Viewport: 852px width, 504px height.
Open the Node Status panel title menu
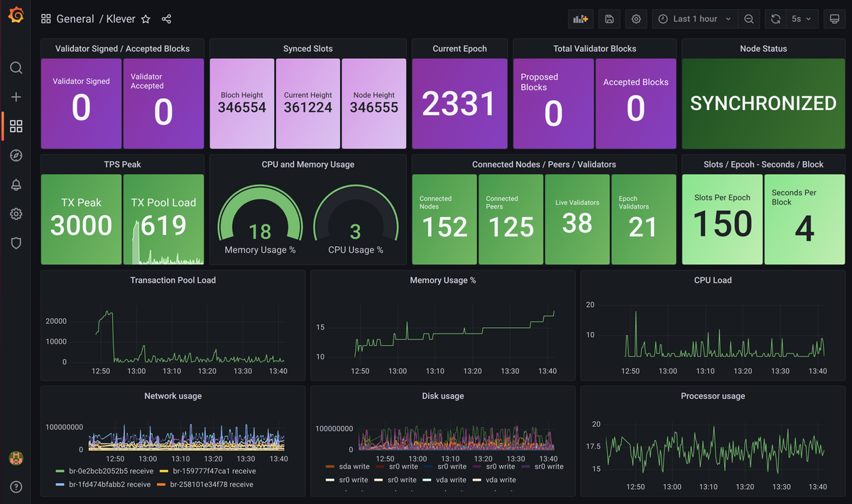coord(763,49)
